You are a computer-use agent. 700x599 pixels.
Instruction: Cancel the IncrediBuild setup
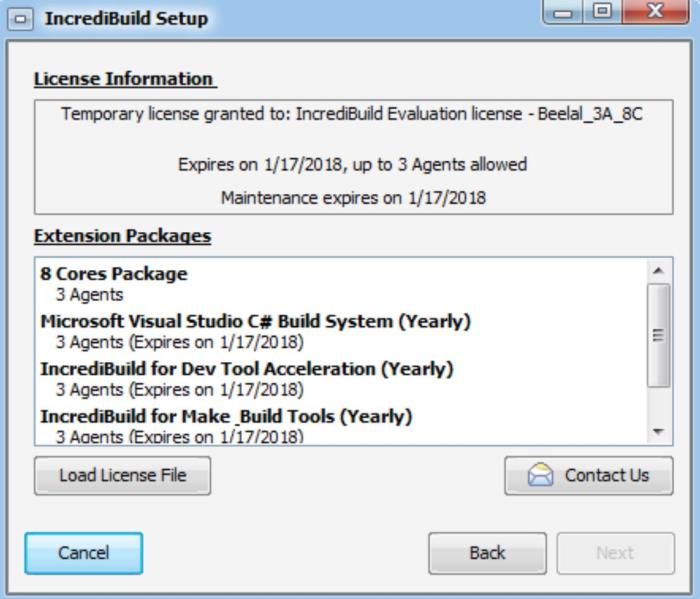[x=84, y=553]
